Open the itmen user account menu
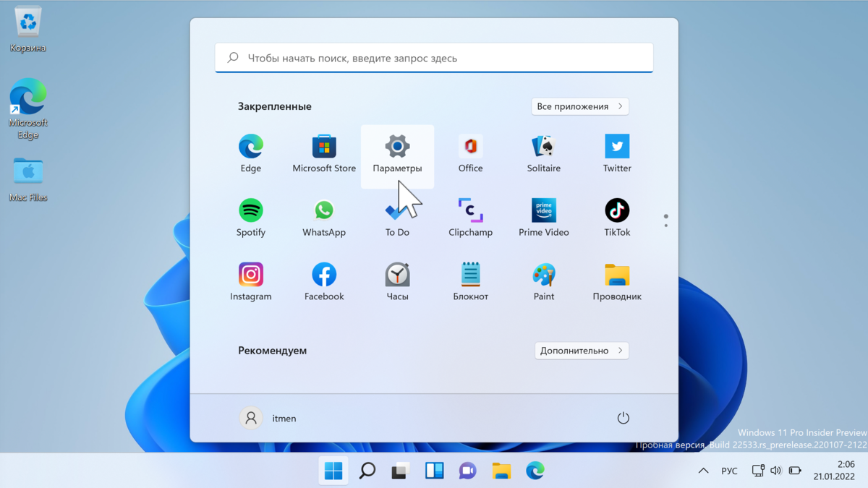The height and width of the screenshot is (488, 868). point(268,418)
